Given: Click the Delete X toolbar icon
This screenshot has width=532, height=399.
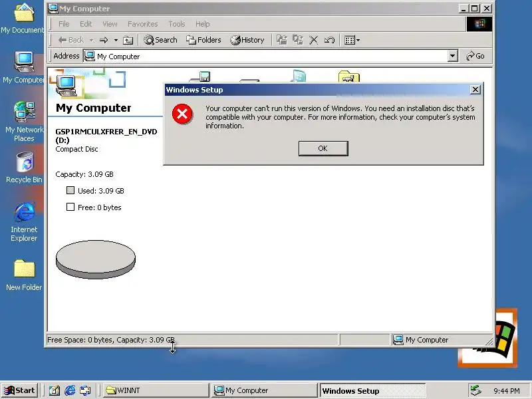Looking at the screenshot, I should point(313,40).
